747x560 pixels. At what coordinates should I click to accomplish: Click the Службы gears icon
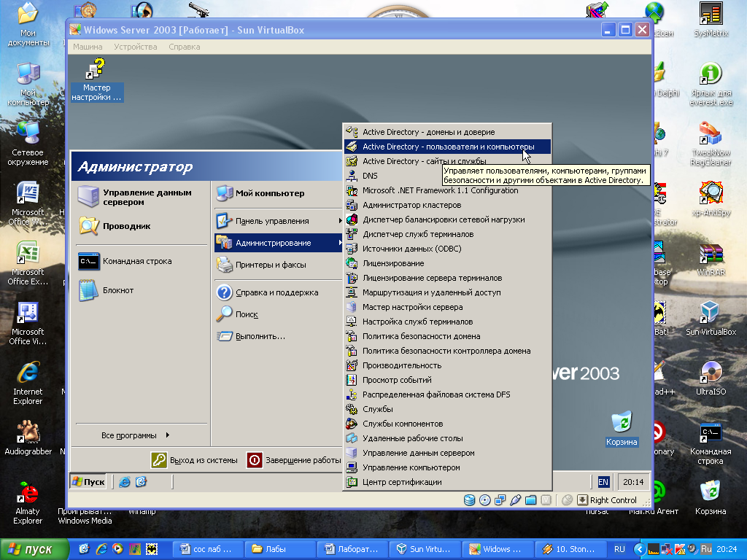pos(352,409)
